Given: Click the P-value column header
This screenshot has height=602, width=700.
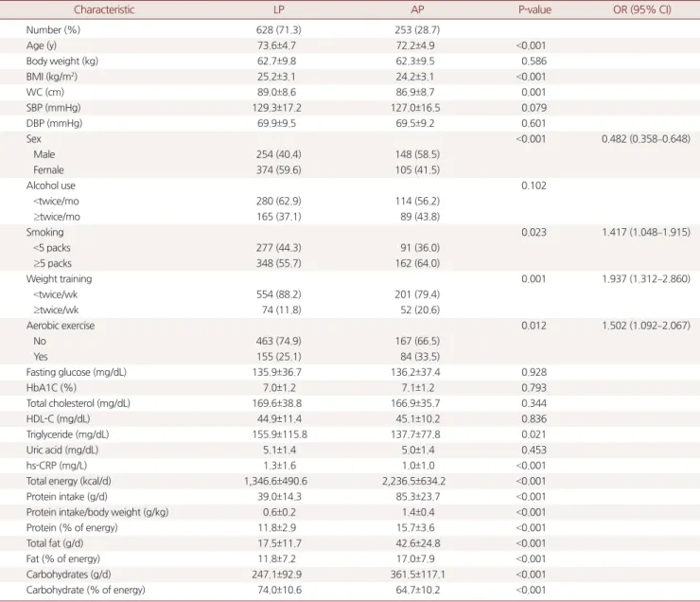Looking at the screenshot, I should (534, 9).
